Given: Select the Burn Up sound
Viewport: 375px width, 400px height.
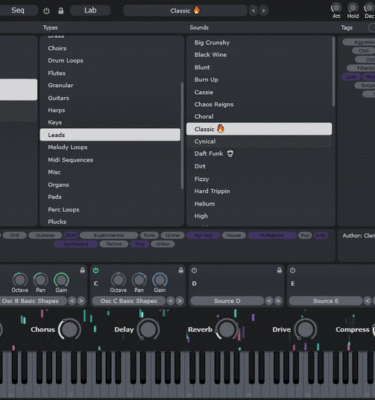Looking at the screenshot, I should (x=259, y=79).
